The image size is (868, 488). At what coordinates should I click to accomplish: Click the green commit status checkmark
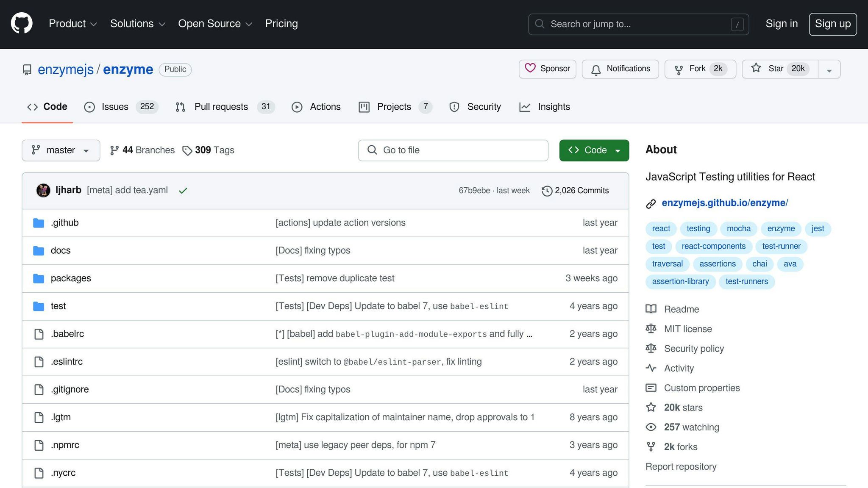(x=183, y=191)
